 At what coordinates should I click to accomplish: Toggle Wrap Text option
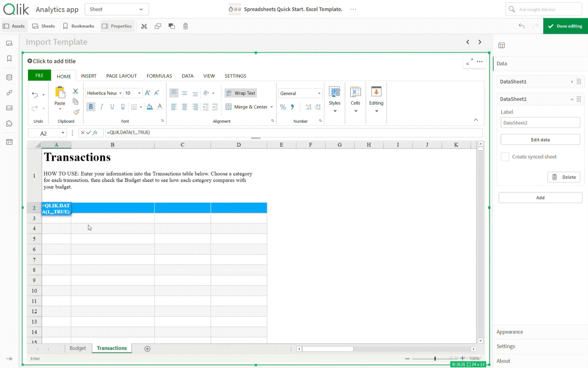(x=241, y=93)
